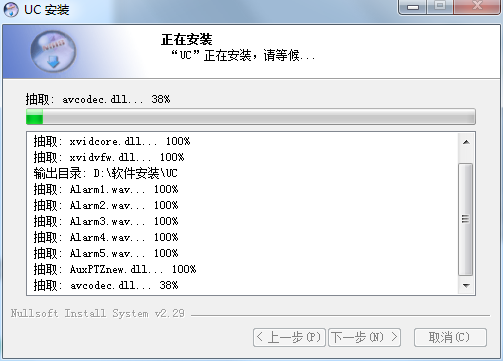
Task: Click the maximize button in title bar
Action: [x=440, y=7]
